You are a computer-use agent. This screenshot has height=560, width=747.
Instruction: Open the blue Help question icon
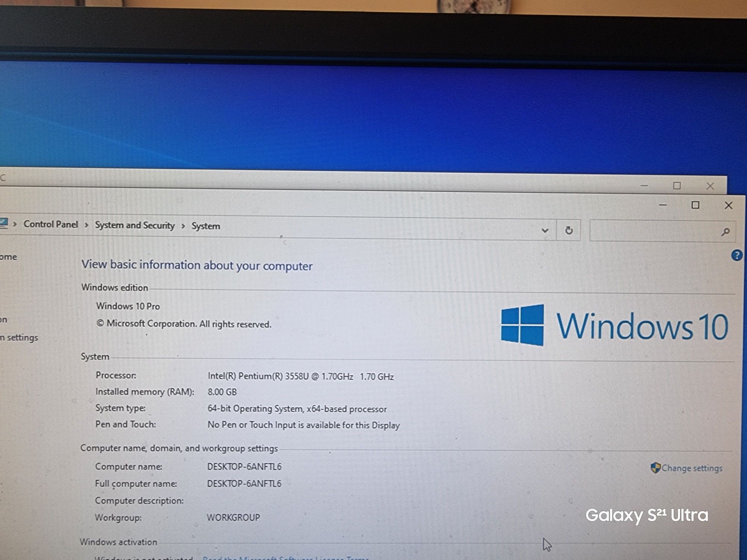[x=737, y=256]
